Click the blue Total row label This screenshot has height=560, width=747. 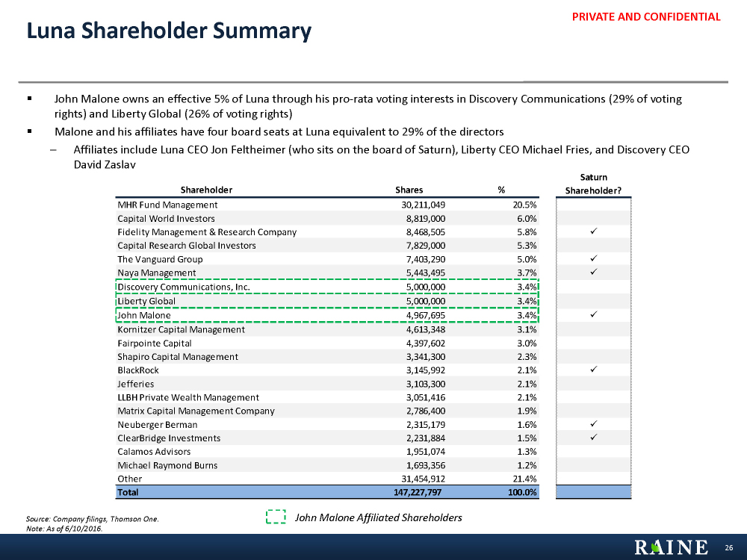[x=128, y=492]
